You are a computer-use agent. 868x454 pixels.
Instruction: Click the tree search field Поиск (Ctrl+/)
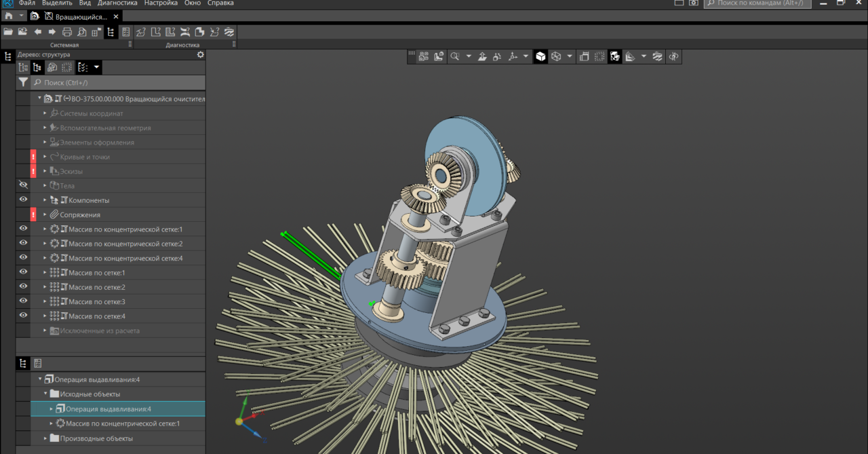pyautogui.click(x=115, y=82)
